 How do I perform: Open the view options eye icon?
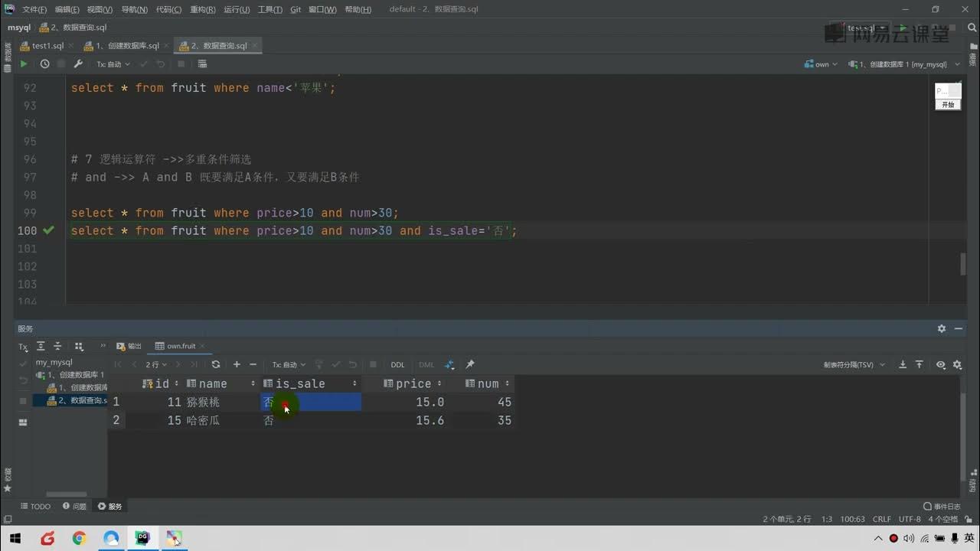[941, 365]
